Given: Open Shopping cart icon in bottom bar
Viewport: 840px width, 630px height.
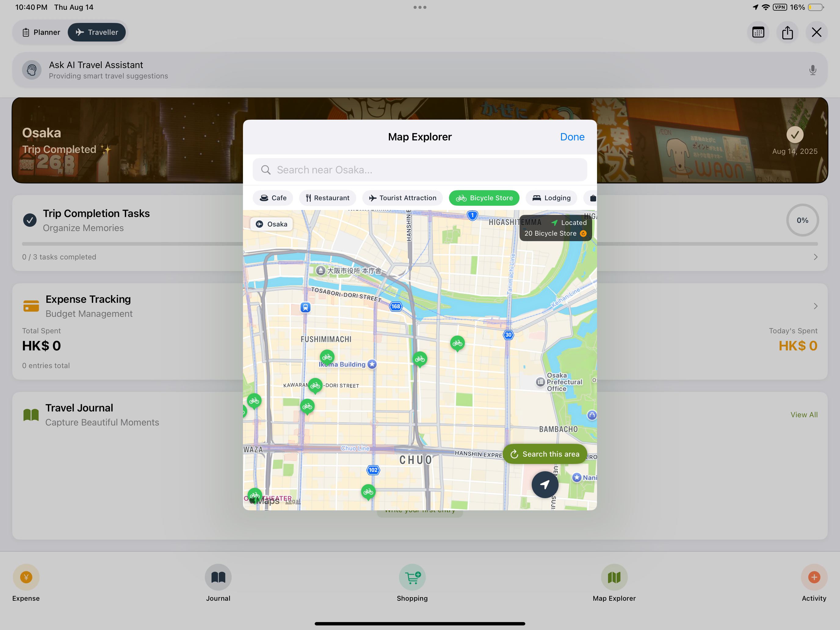Looking at the screenshot, I should click(x=412, y=577).
